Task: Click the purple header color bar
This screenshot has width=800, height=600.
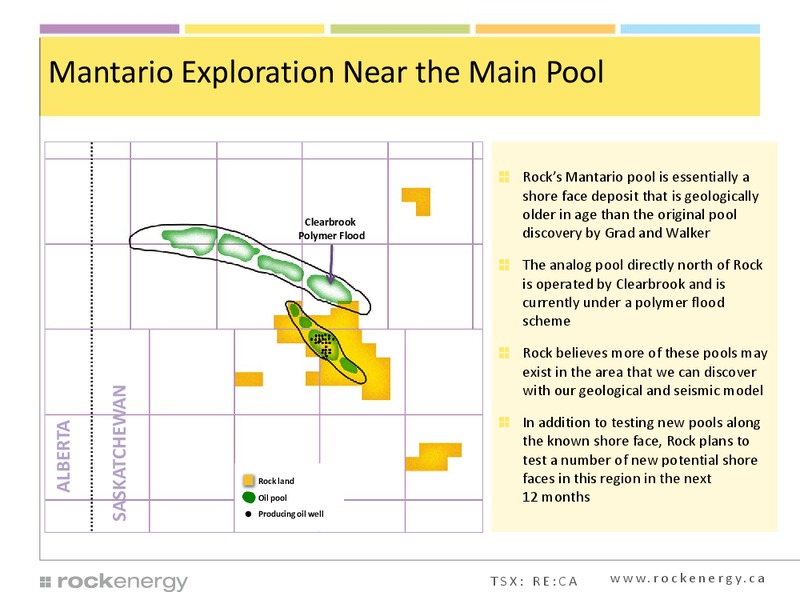Action: click(110, 29)
